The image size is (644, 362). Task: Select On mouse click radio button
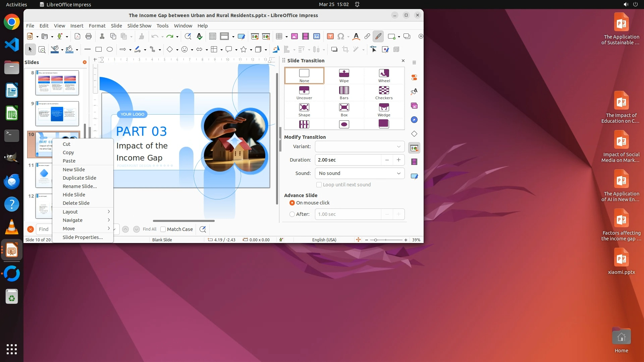tap(292, 203)
